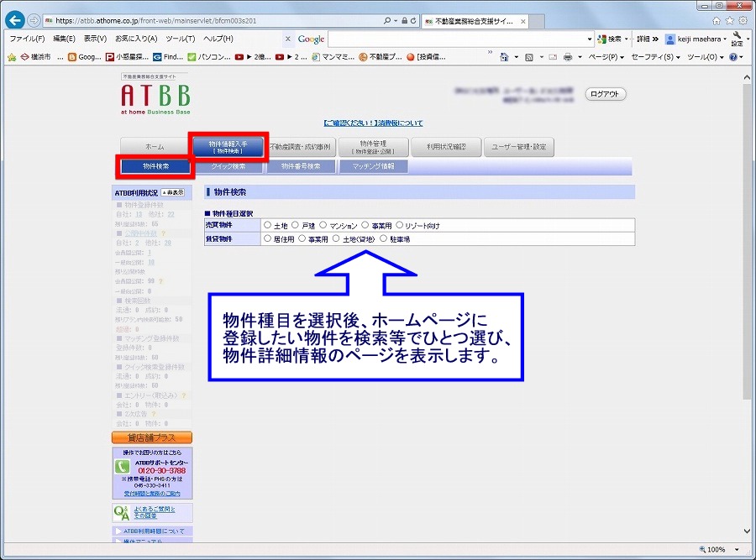756x560 pixels.
Task: Select 土地 radio under 売買物件
Action: coord(268,225)
